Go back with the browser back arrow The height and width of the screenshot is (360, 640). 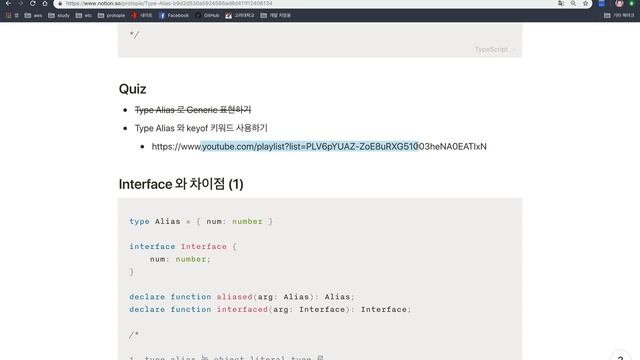[8, 3]
